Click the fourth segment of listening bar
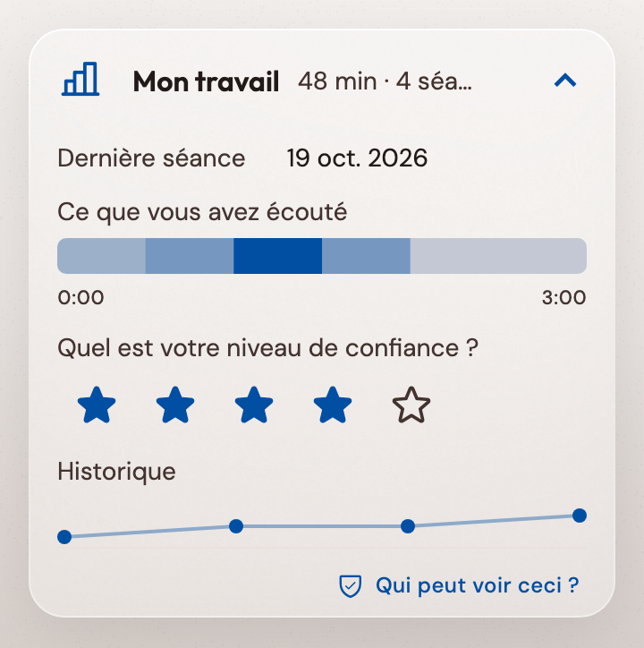Screen dimensions: 644x648 [x=366, y=256]
